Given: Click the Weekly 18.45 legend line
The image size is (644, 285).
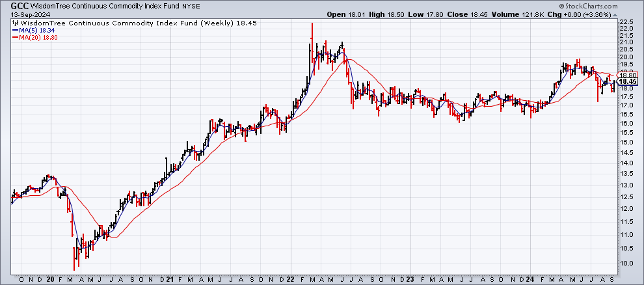Looking at the screenshot, I should click(x=135, y=23).
